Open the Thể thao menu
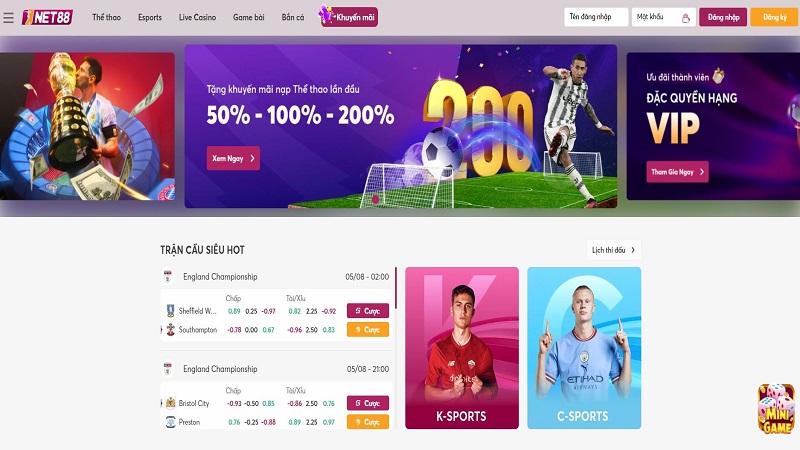Screen dimensions: 800x450 (106, 17)
